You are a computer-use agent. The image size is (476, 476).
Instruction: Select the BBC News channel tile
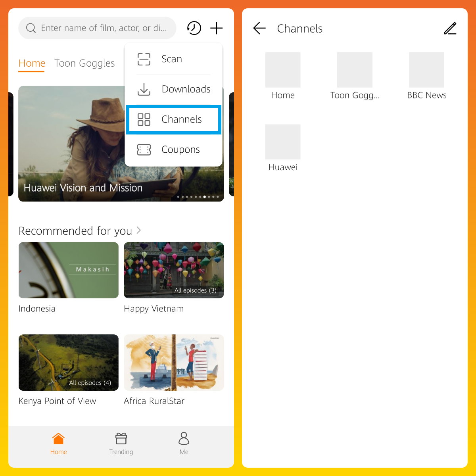pyautogui.click(x=426, y=70)
